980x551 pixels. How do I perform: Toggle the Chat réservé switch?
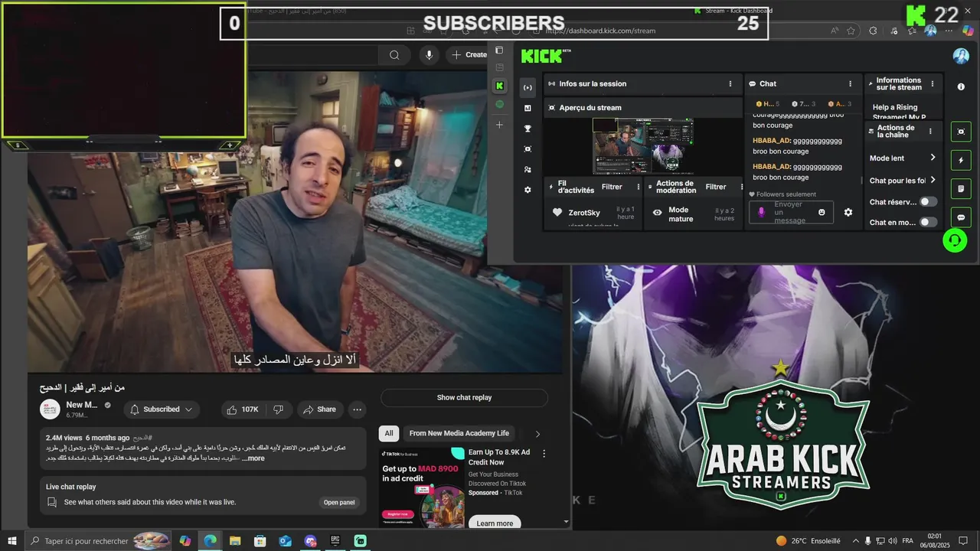928,202
